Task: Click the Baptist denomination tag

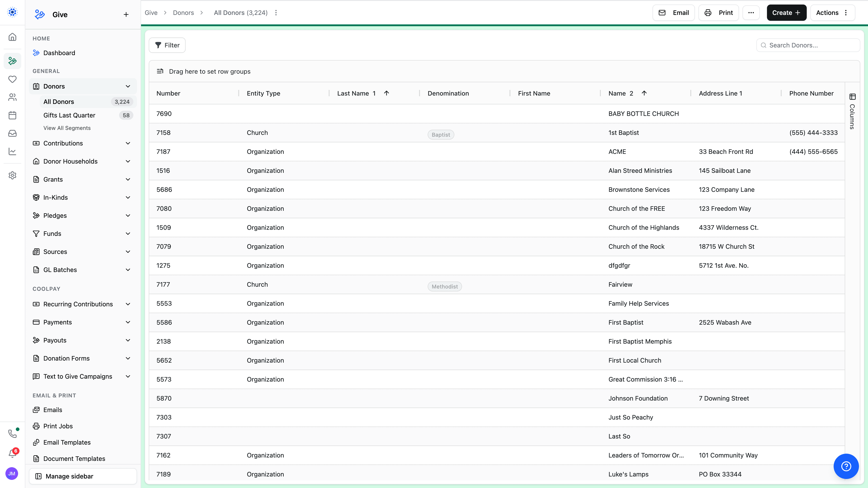Action: click(x=441, y=135)
